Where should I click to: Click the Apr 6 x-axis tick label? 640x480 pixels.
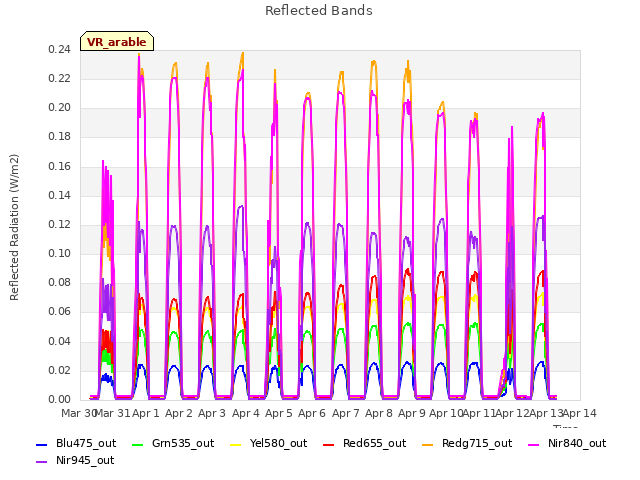312,413
